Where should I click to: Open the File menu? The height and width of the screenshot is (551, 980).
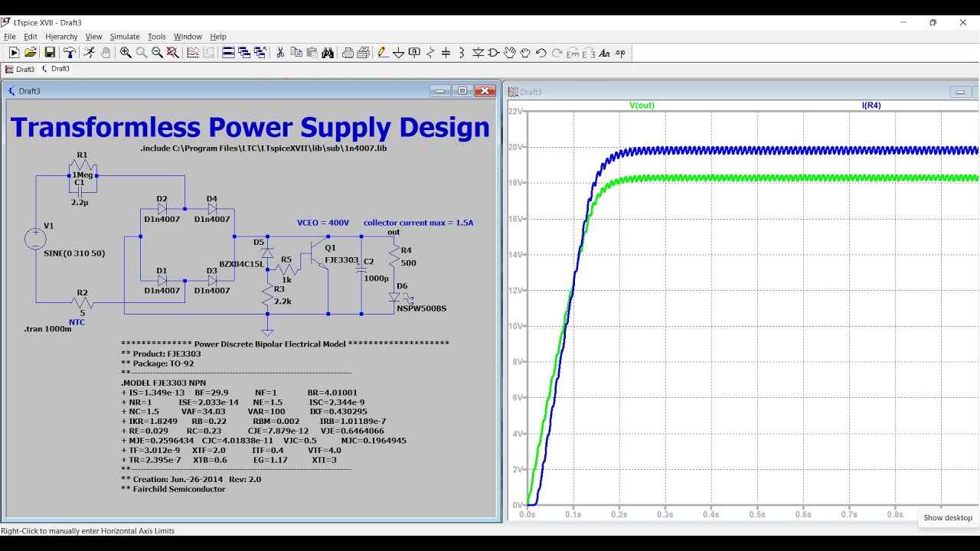point(9,37)
